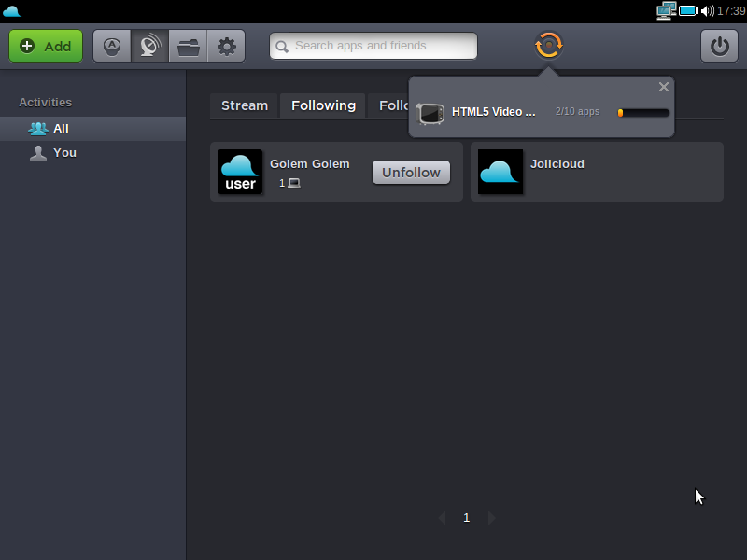Image resolution: width=747 pixels, height=560 pixels.
Task: Click the Search apps and friends field
Action: pos(373,46)
